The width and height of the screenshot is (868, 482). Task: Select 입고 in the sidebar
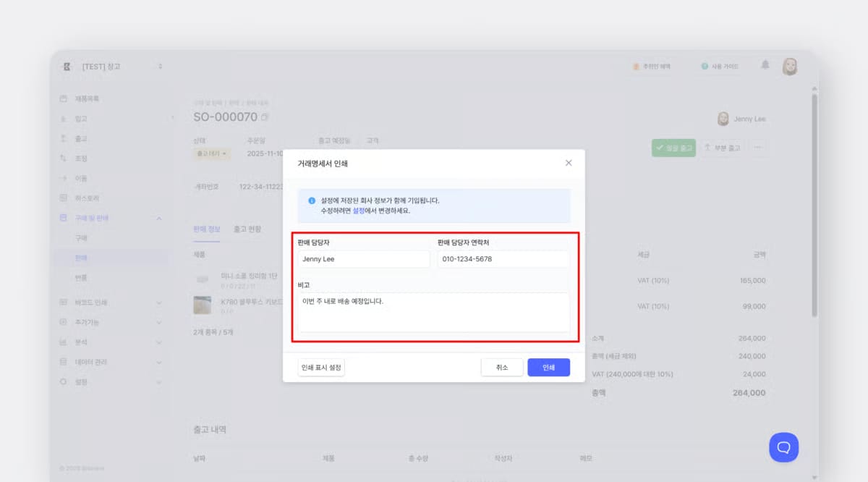point(82,118)
